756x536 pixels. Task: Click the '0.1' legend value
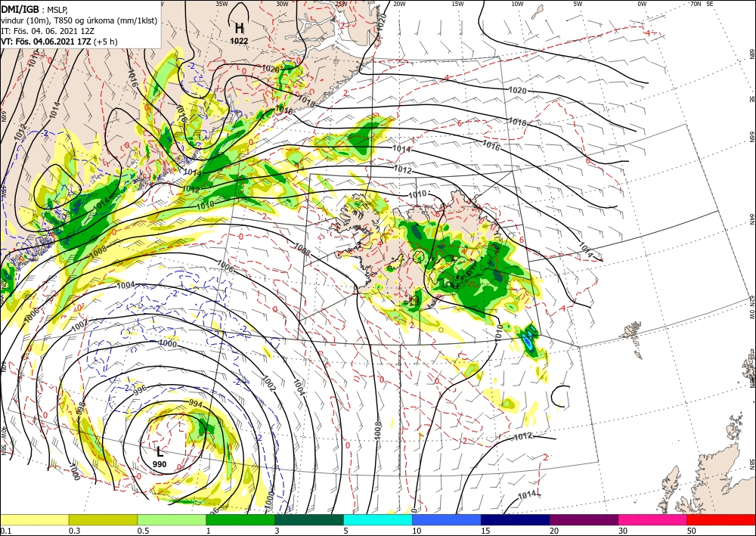(x=5, y=531)
